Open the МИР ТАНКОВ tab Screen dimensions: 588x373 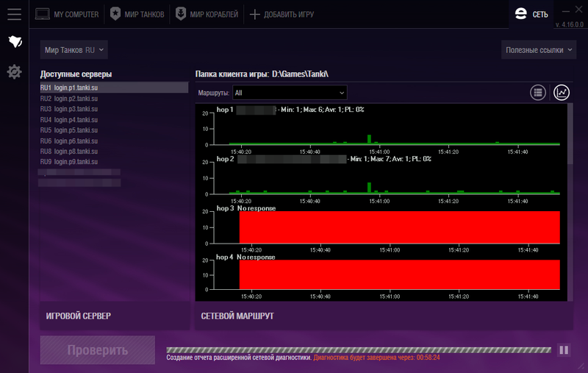[x=137, y=14]
